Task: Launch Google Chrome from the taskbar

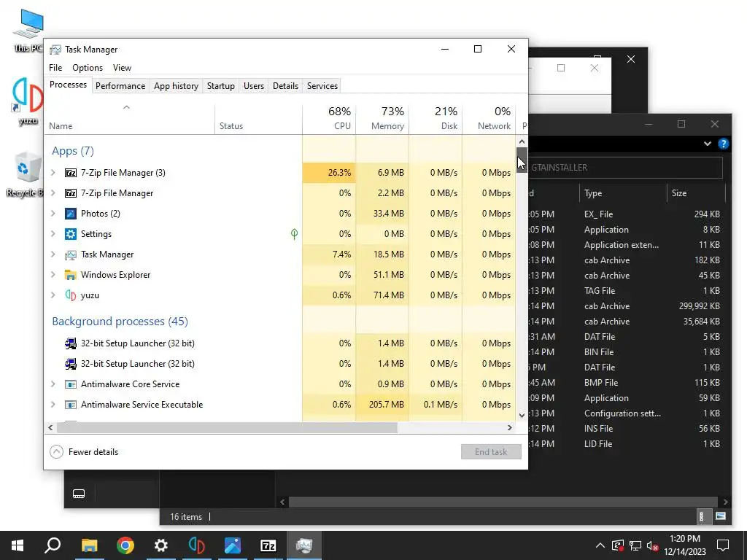Action: pos(125,545)
